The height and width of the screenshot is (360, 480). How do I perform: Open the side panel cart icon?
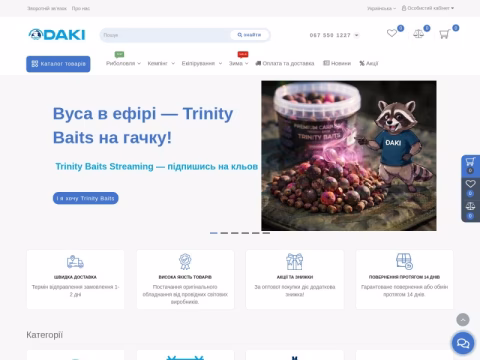(470, 162)
